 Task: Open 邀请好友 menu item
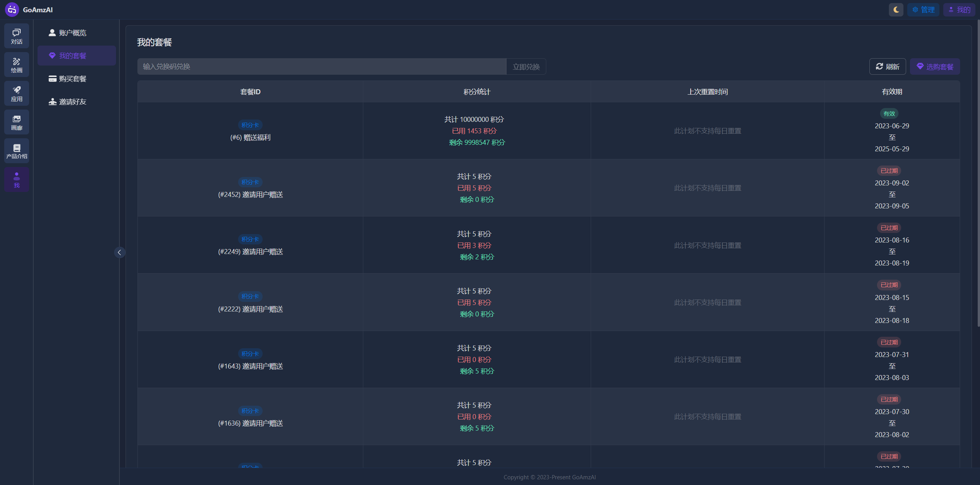point(72,102)
